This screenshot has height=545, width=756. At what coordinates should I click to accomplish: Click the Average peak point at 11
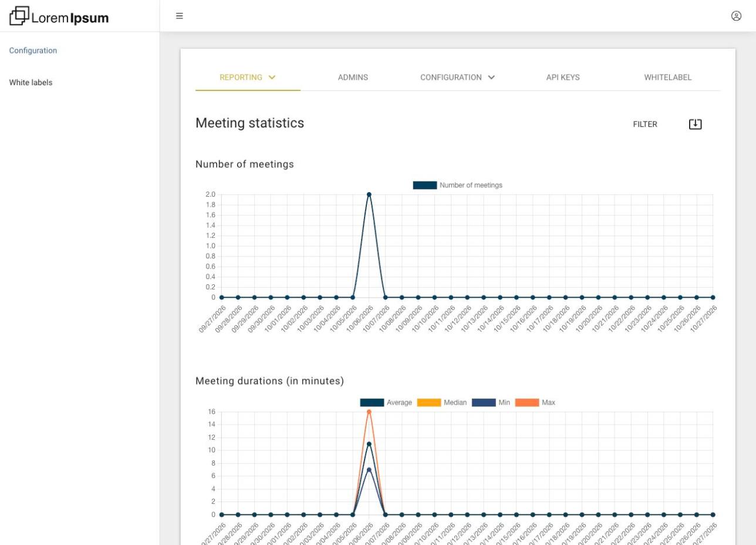coord(369,444)
